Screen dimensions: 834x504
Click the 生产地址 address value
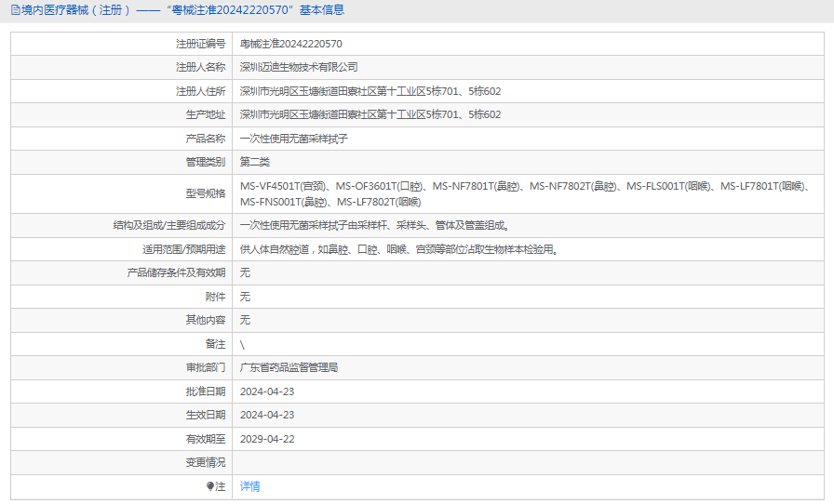(370, 114)
